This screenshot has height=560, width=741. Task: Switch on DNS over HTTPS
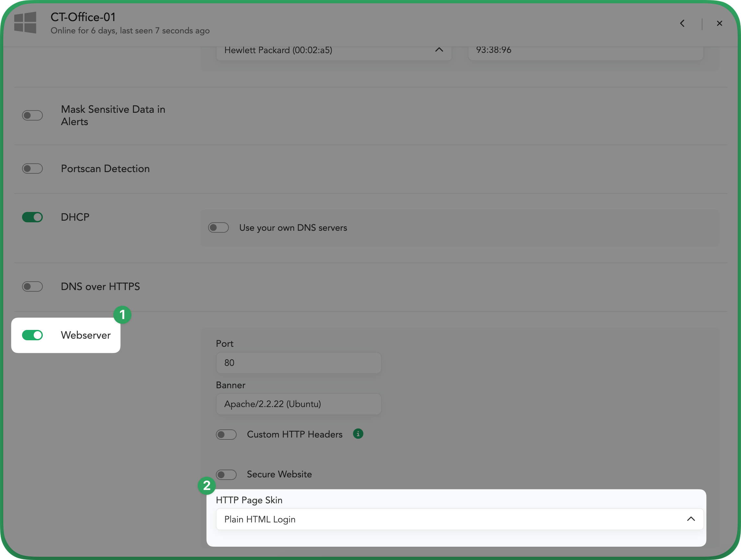(32, 286)
